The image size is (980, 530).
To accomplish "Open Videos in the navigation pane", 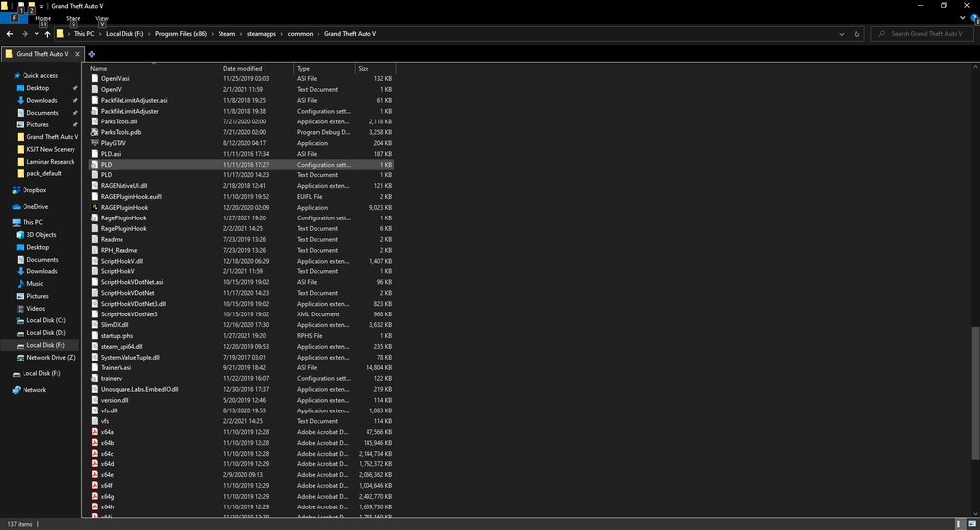I will pos(35,309).
